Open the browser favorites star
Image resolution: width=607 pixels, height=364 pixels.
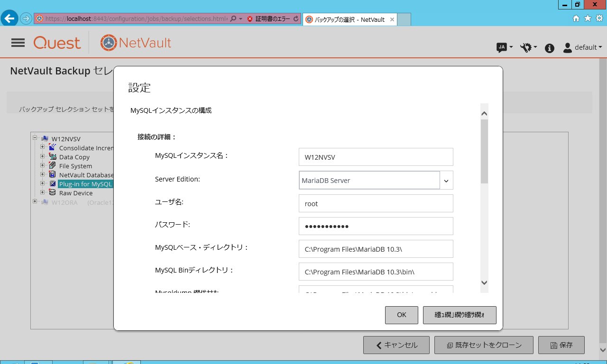pyautogui.click(x=588, y=18)
